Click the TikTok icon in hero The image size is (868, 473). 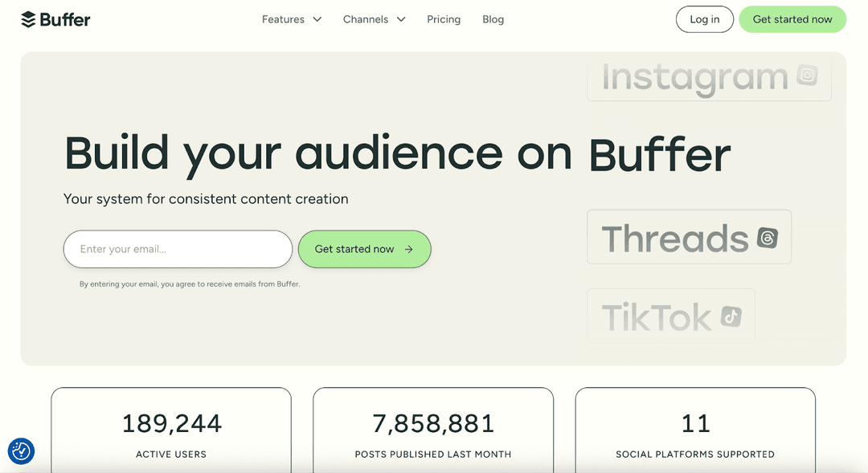click(731, 316)
